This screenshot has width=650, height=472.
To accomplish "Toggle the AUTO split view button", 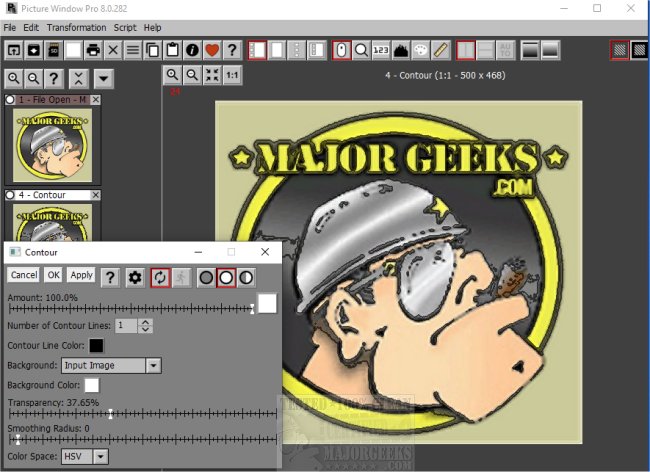I will coord(506,51).
